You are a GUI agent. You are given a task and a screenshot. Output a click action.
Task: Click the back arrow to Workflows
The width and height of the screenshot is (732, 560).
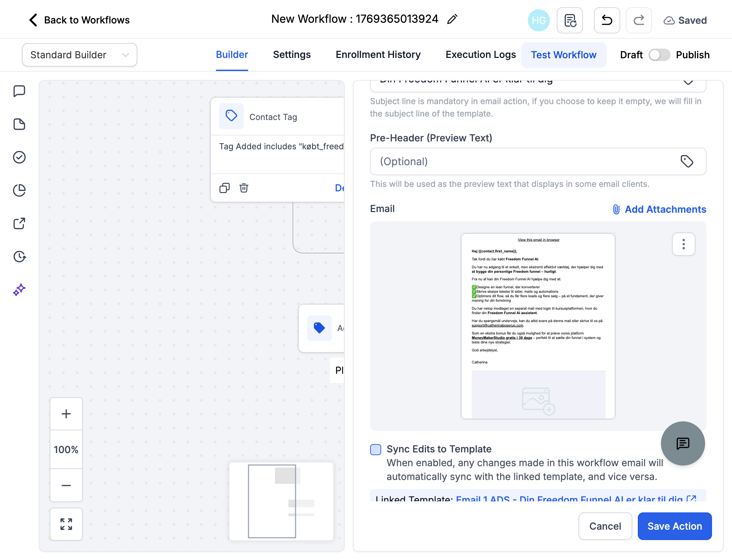point(33,20)
